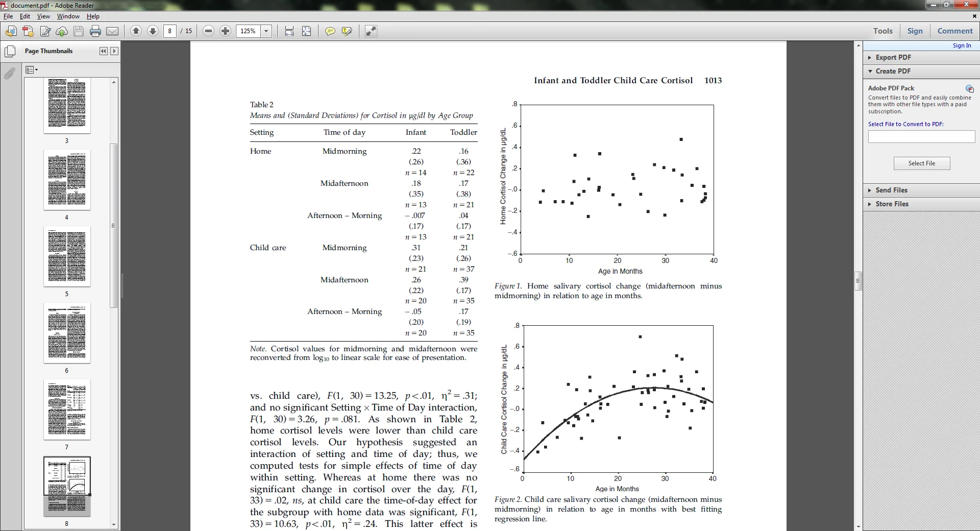Viewport: 980px width, 531px height.
Task: Select the highlight text tool icon
Action: (347, 31)
